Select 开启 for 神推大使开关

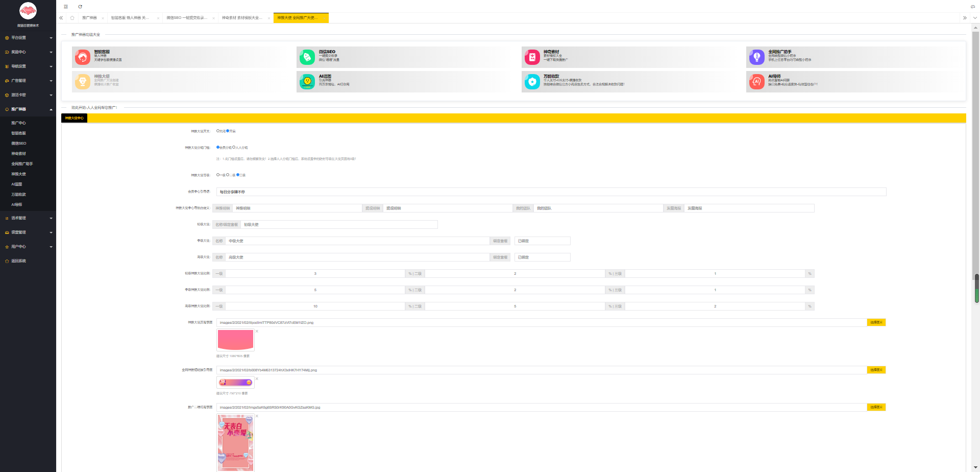click(228, 131)
